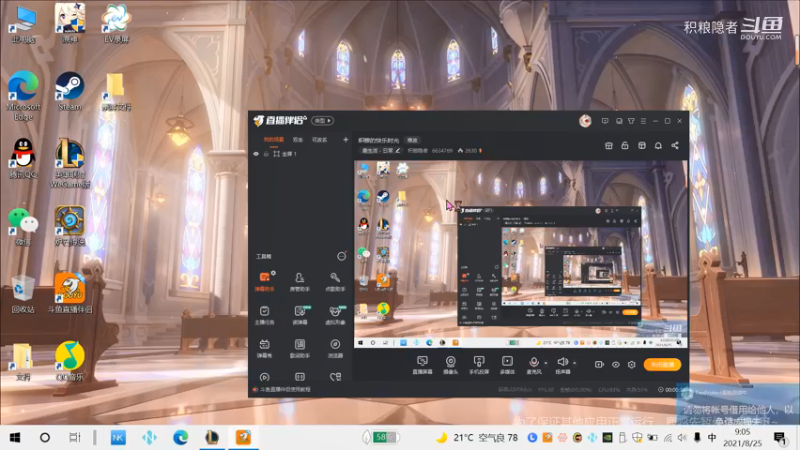Switch to the third scene tab

pyautogui.click(x=319, y=139)
